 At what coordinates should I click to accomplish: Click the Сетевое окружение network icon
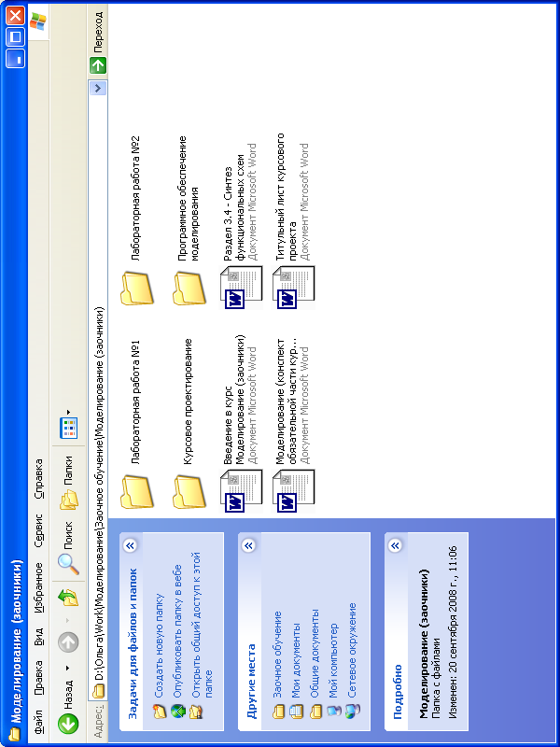pos(353,712)
